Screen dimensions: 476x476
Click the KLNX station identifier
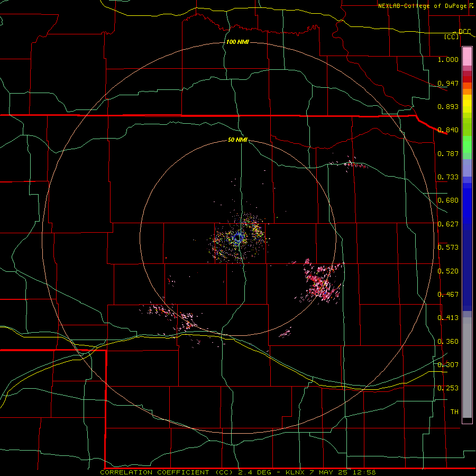(296, 472)
